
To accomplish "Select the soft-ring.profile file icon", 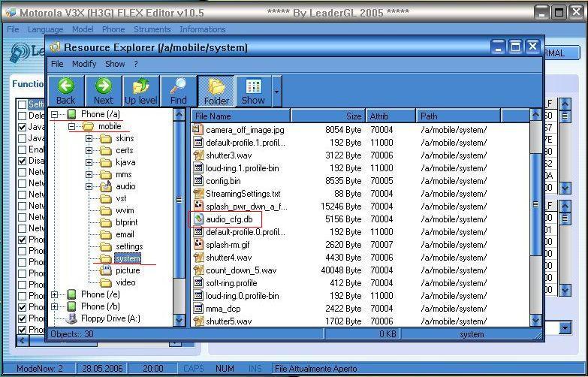I will (198, 283).
